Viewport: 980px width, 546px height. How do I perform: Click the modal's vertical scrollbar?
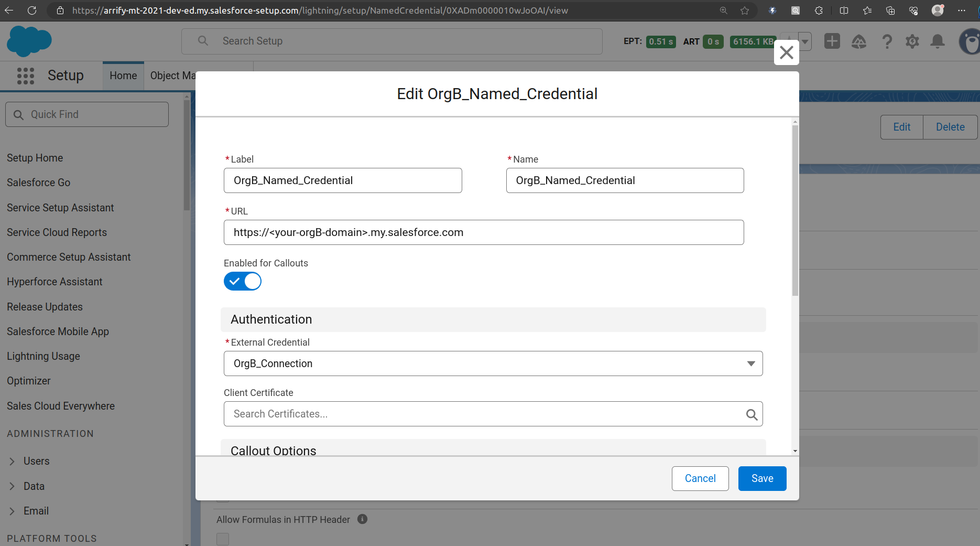coord(795,210)
